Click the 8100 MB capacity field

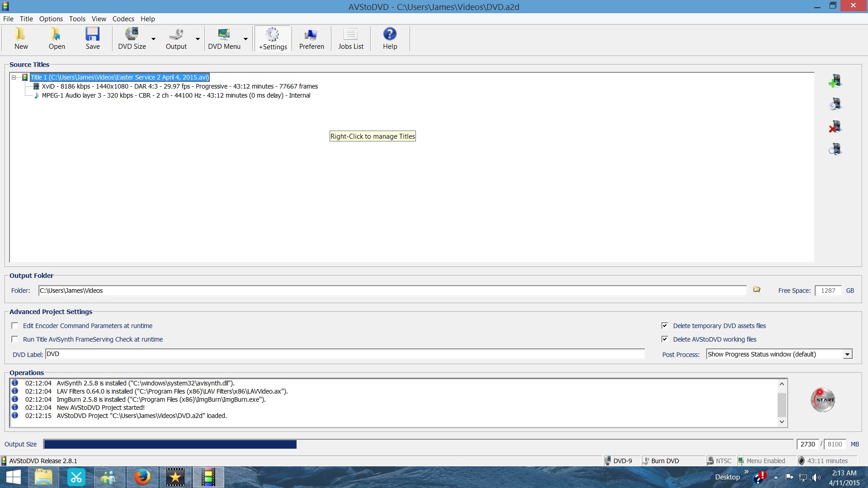pos(835,444)
